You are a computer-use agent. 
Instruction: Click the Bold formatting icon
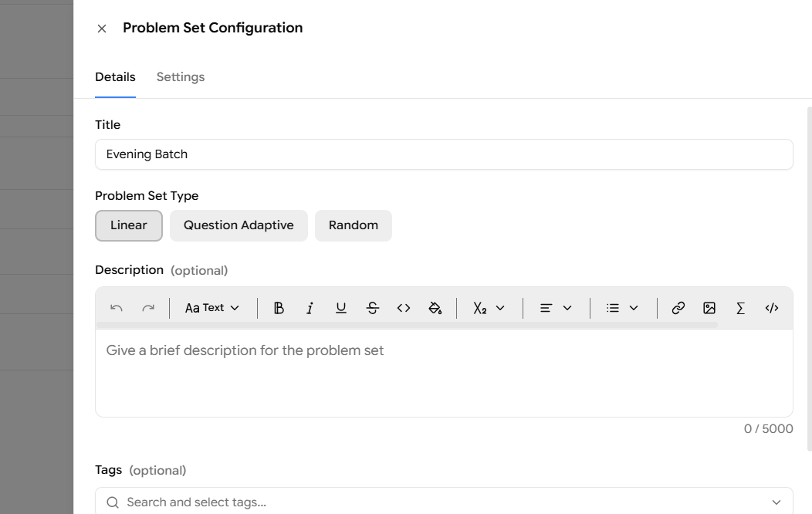279,308
